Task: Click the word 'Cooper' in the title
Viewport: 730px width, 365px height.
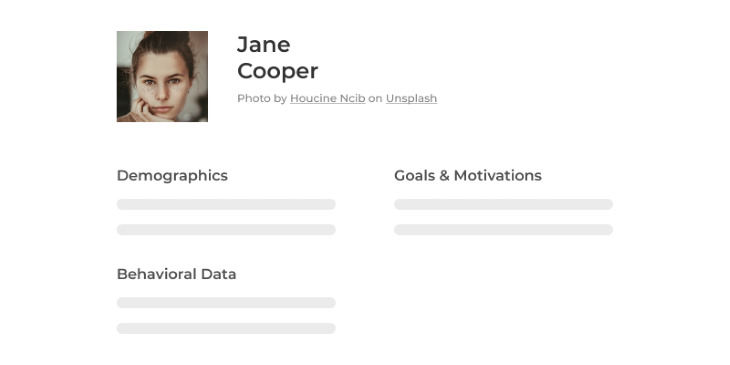Action: [277, 71]
